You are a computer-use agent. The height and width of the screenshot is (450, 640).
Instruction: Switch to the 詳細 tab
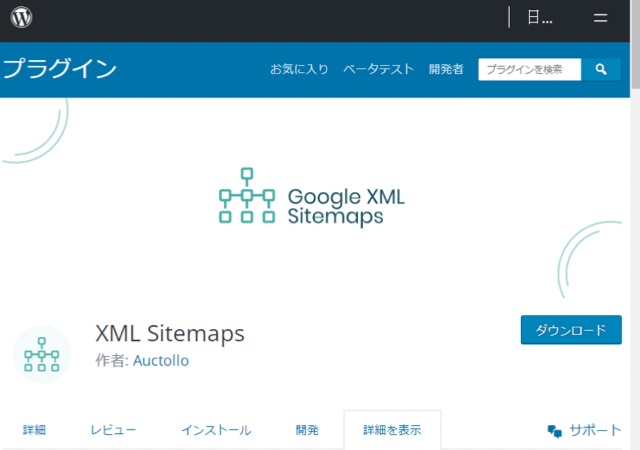pos(34,430)
